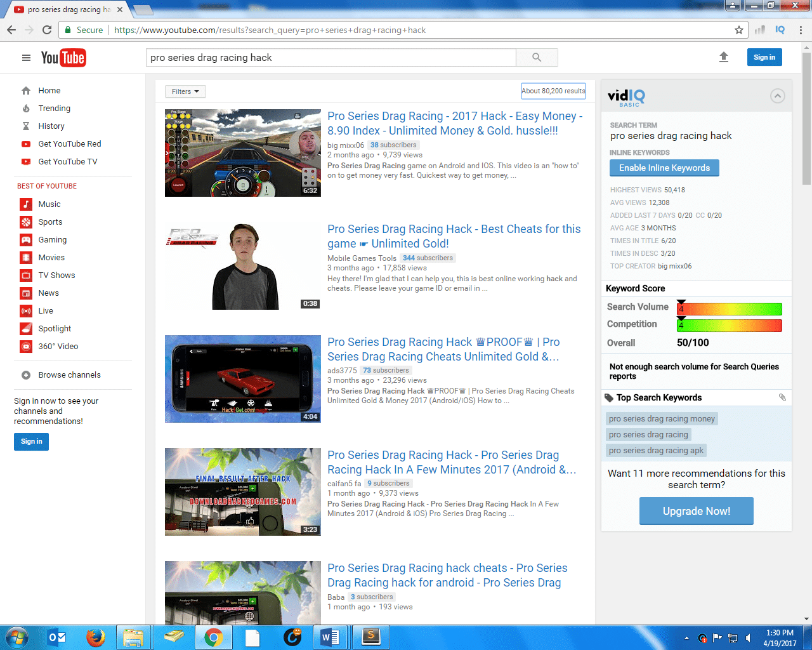This screenshot has width=812, height=650.
Task: Open Pro Series Drag Racing hack cheats title
Action: pyautogui.click(x=447, y=575)
